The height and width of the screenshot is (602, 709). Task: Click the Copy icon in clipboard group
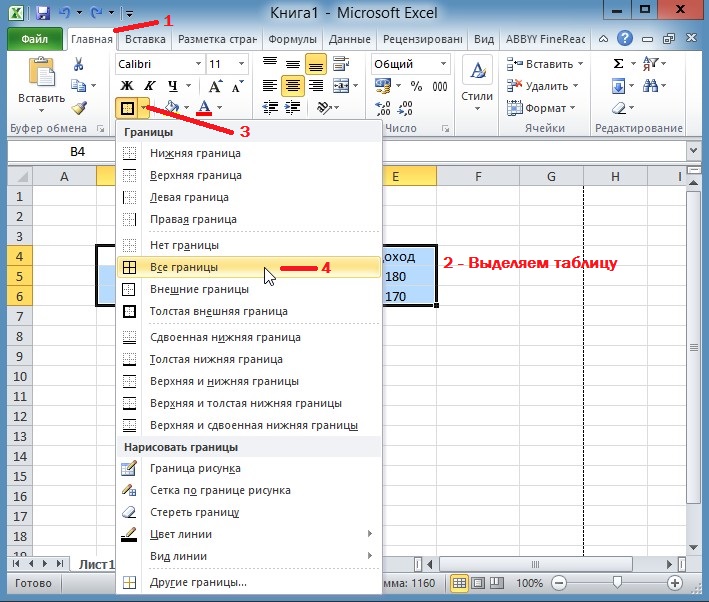78,85
